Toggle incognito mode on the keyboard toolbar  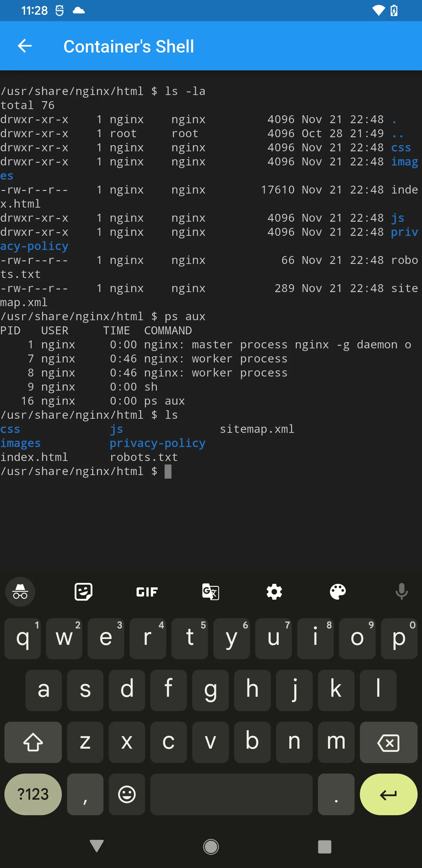pyautogui.click(x=20, y=592)
